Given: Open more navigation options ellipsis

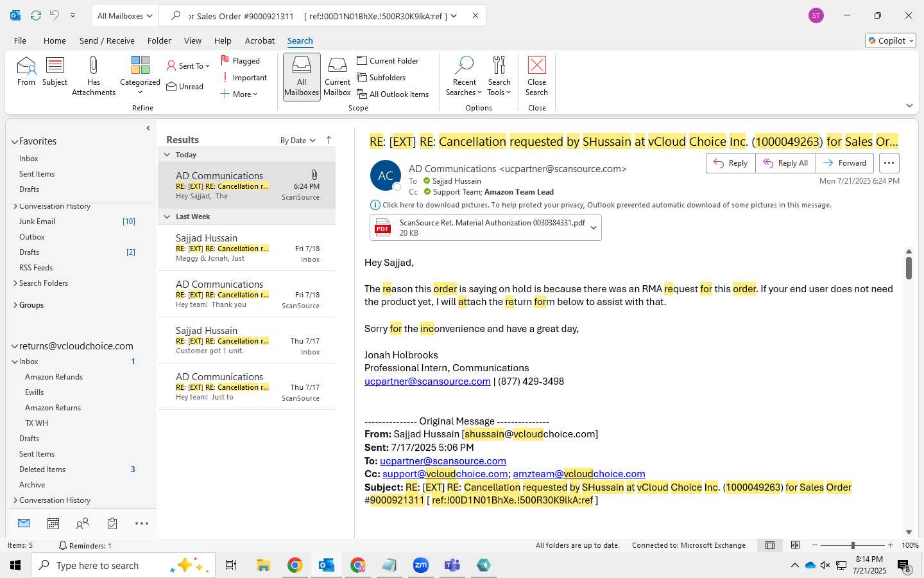Looking at the screenshot, I should 142,524.
